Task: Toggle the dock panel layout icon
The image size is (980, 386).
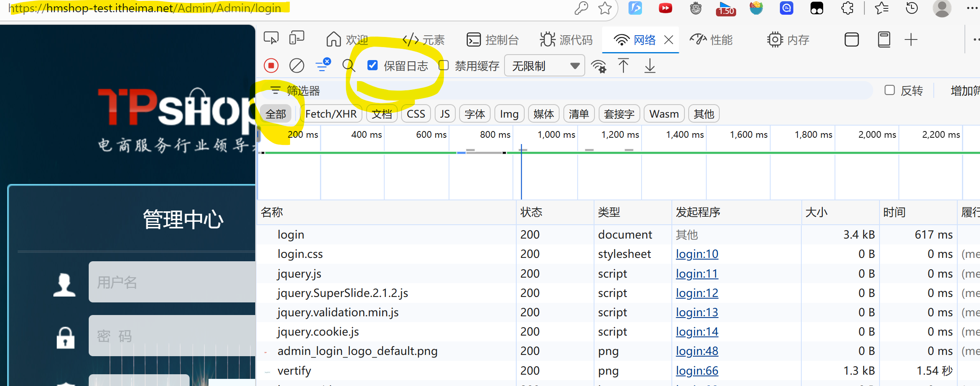Action: [x=852, y=40]
